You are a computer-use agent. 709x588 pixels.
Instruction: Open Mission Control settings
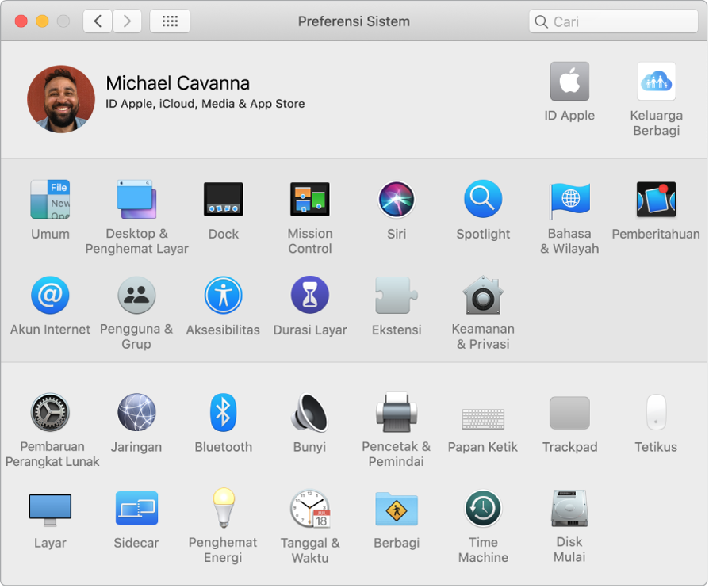coord(309,200)
